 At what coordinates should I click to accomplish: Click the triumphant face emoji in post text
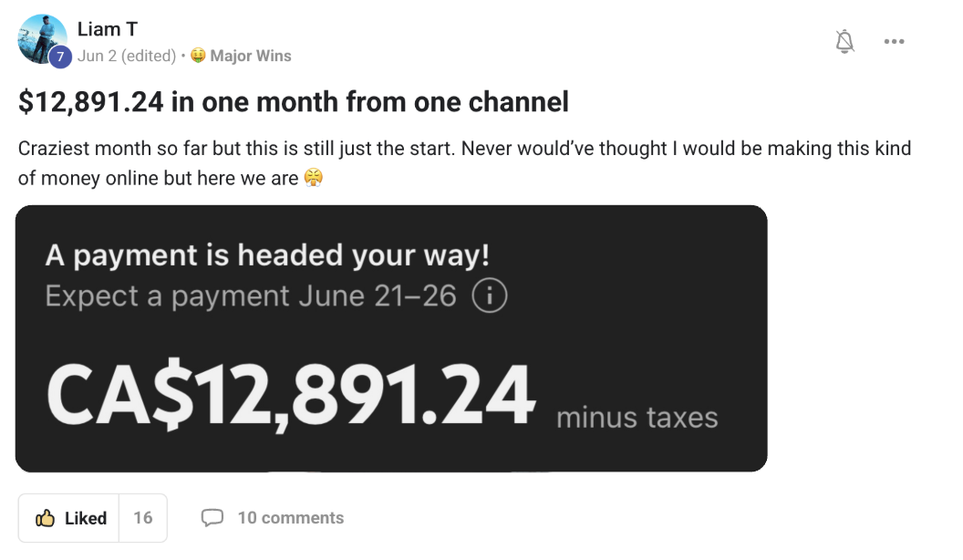(314, 179)
